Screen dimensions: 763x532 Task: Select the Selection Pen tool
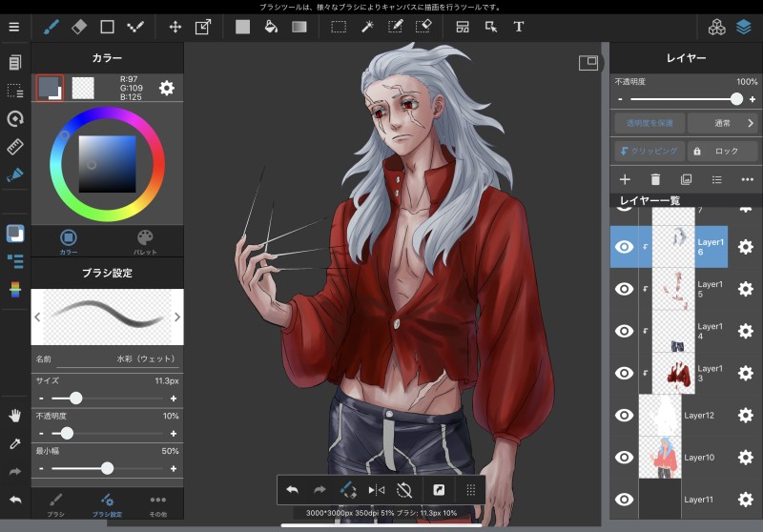coord(395,27)
